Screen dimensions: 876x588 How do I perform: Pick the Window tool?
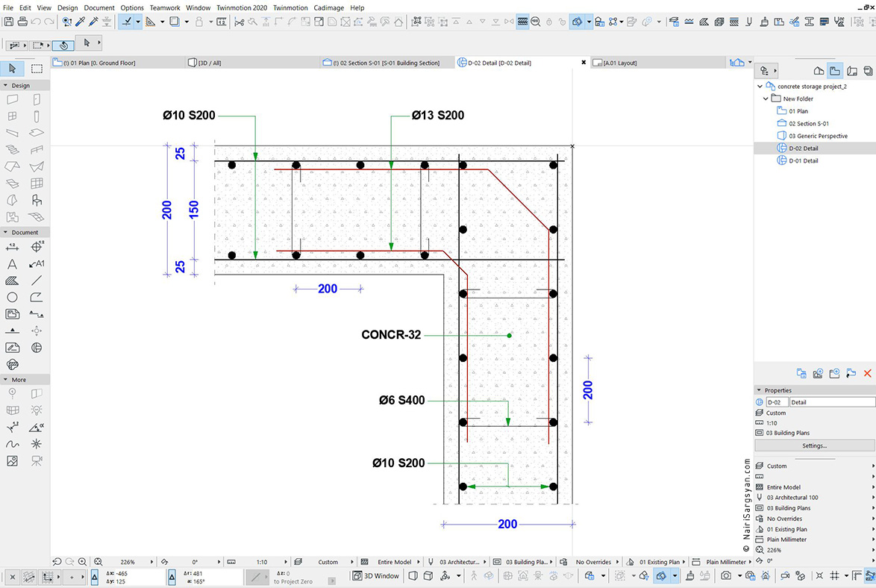point(12,116)
